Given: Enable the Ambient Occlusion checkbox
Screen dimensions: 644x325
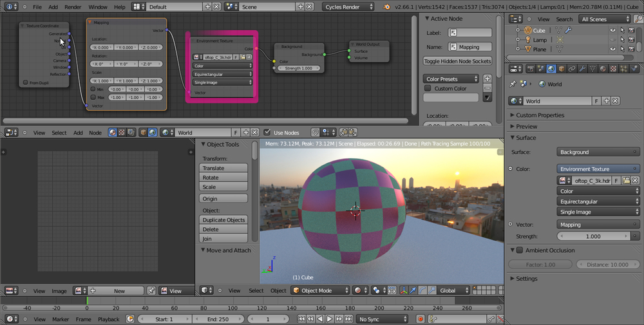Looking at the screenshot, I should tap(520, 250).
